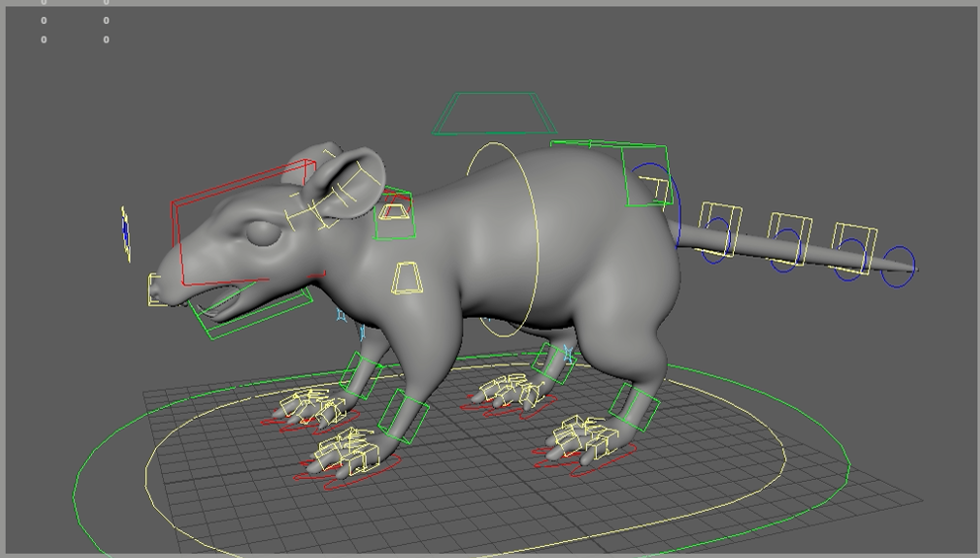Select the cyan star control beside the far hind leg

point(568,355)
